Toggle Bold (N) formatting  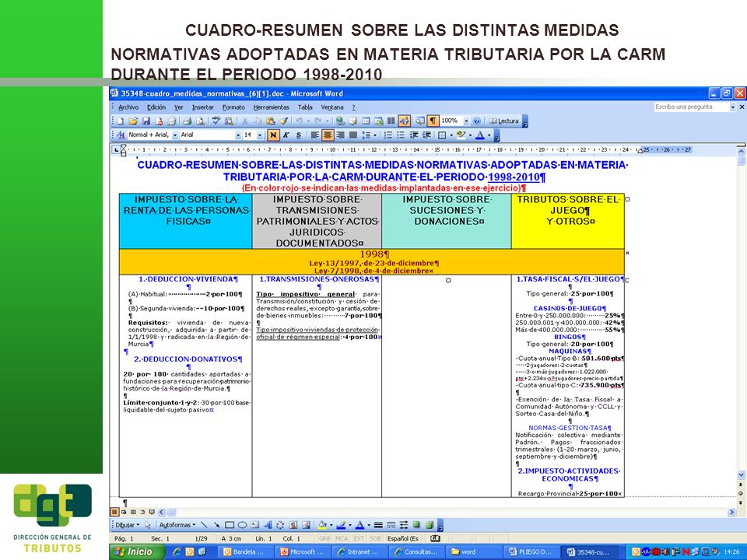273,135
